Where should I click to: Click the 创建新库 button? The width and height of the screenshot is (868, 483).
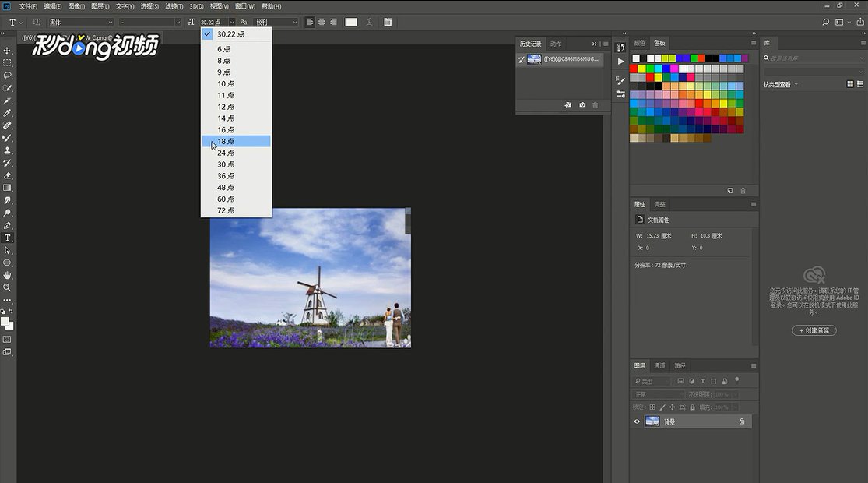(x=814, y=330)
